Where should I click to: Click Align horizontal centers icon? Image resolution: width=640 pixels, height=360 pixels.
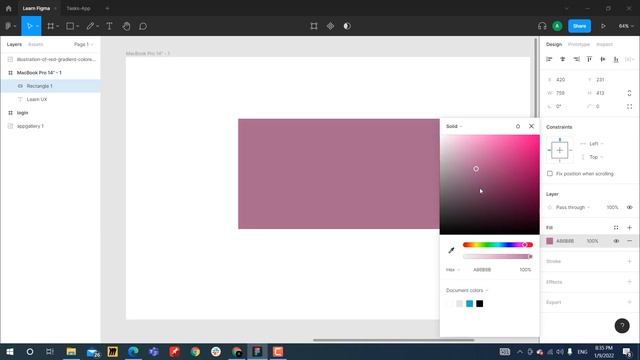pyautogui.click(x=563, y=59)
